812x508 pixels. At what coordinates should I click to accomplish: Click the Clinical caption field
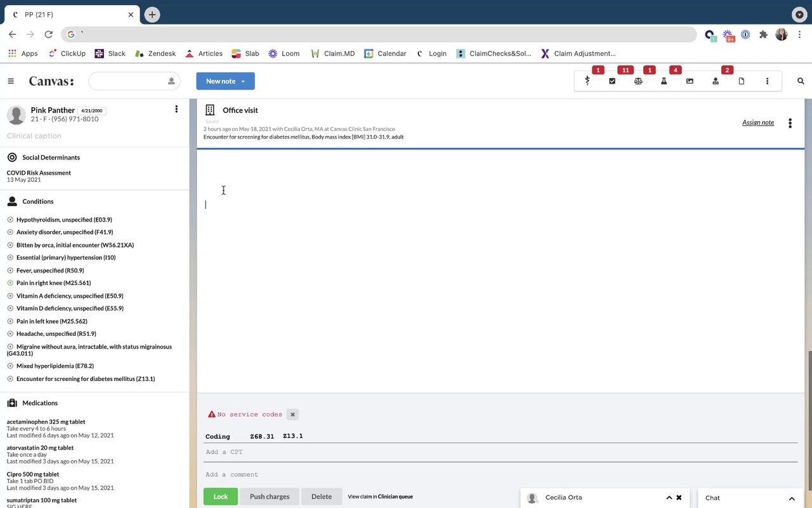coord(34,136)
